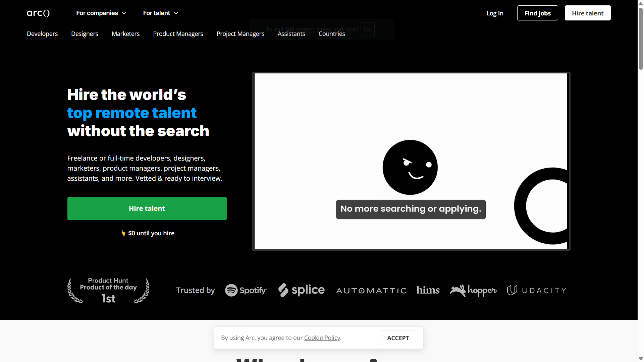Click the Splice logo
Screen dimensions: 644x362
tap(301, 290)
